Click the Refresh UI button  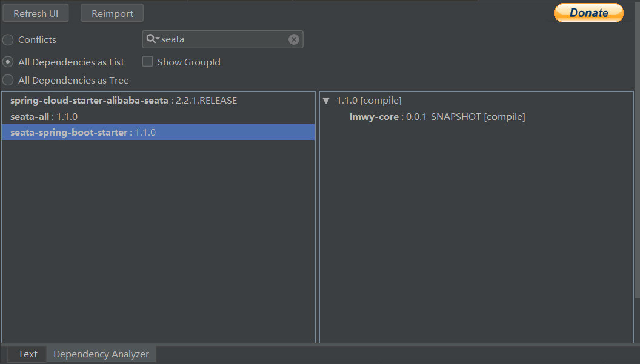coord(36,13)
